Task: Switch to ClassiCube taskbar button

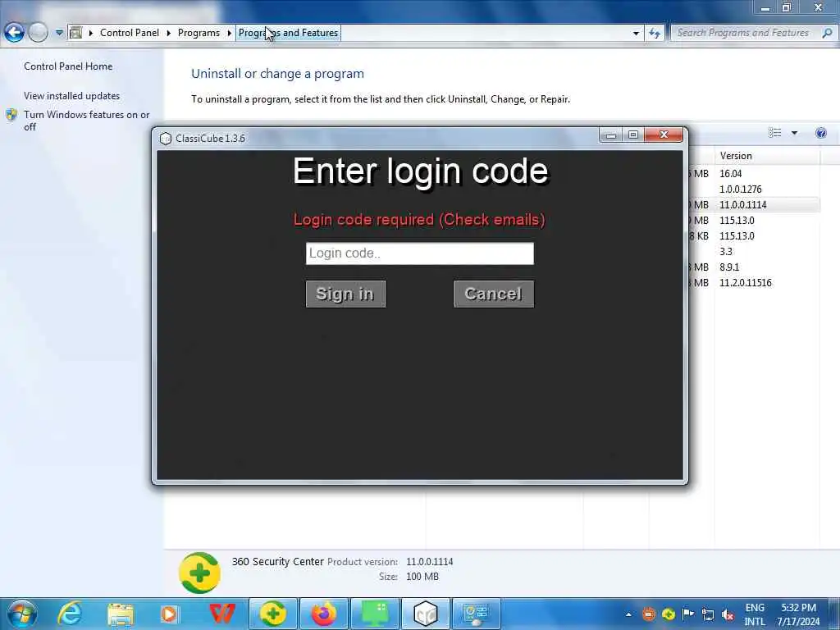Action: tap(426, 614)
